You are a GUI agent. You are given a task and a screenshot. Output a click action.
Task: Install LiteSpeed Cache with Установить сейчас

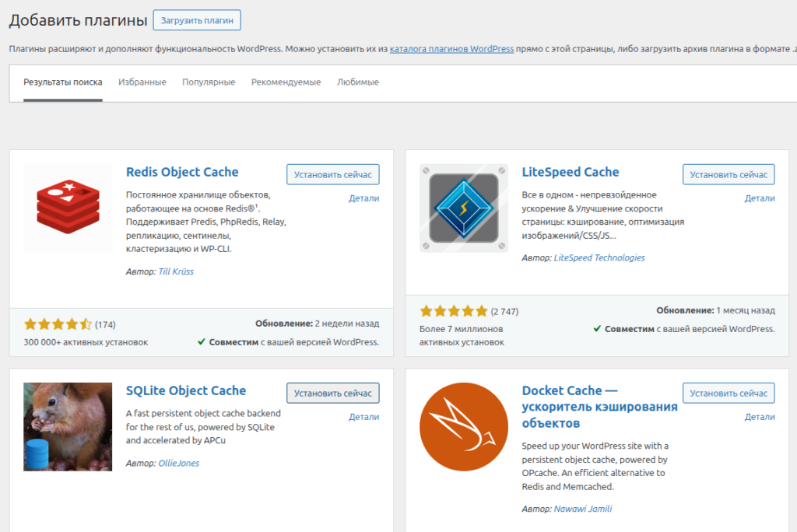[x=729, y=174]
